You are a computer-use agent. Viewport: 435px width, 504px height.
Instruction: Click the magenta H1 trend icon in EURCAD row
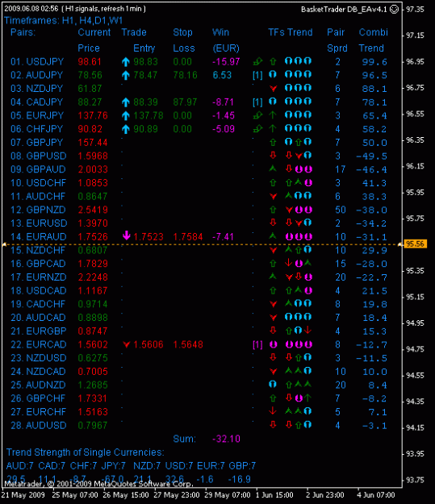273,344
